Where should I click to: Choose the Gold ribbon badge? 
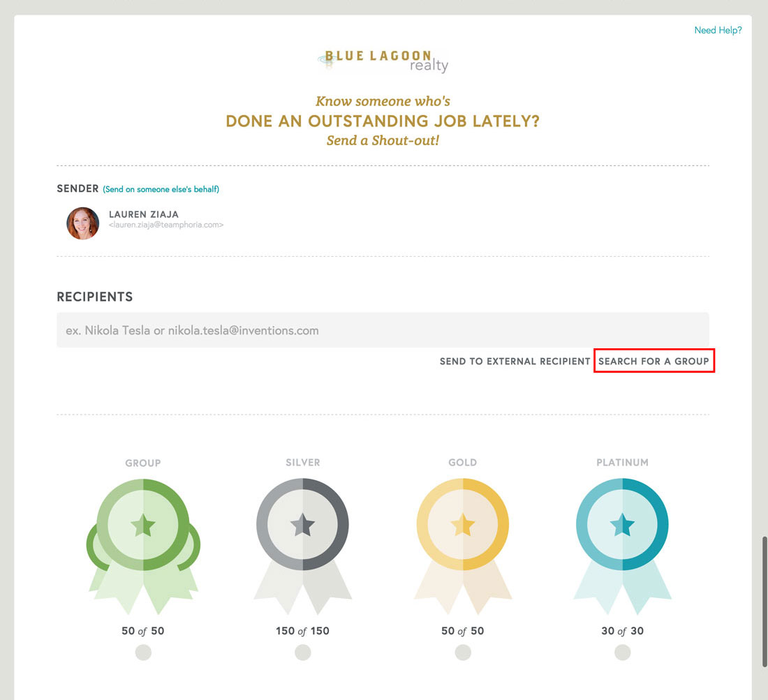(463, 546)
